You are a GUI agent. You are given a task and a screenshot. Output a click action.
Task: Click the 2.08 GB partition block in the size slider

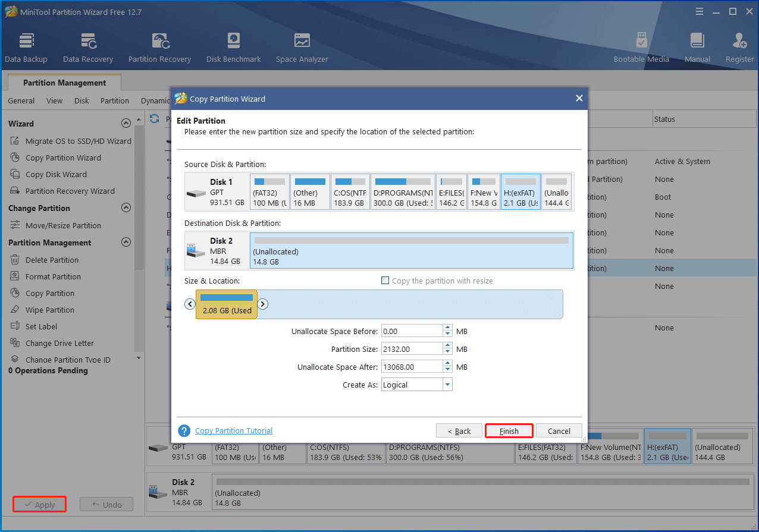coord(227,304)
